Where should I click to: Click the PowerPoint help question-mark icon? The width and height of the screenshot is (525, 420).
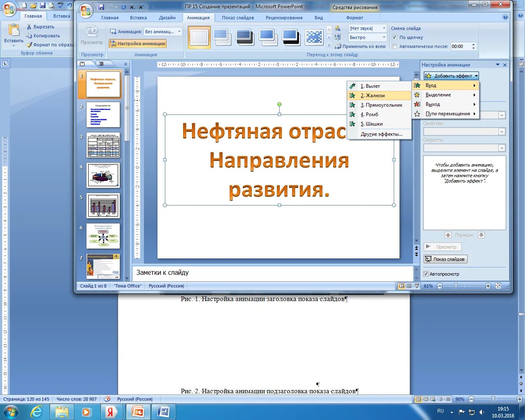click(505, 17)
